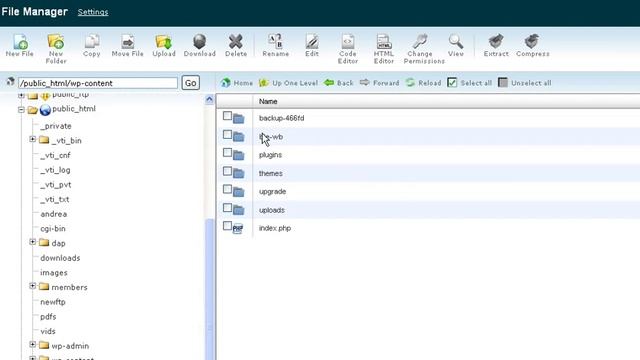Open the themes folder
Viewport: 640px width, 360px height.
pyautogui.click(x=271, y=173)
